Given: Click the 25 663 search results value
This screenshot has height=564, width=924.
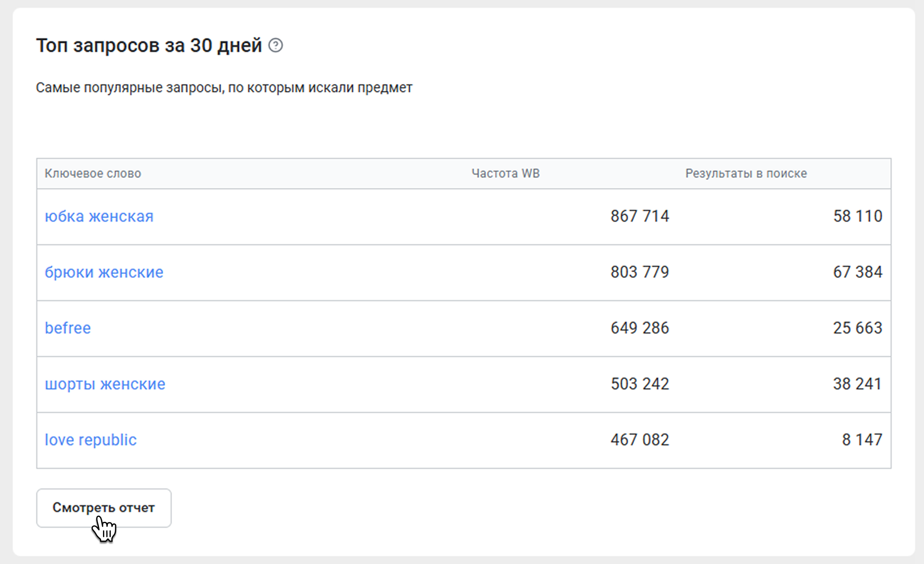Looking at the screenshot, I should coord(857,328).
